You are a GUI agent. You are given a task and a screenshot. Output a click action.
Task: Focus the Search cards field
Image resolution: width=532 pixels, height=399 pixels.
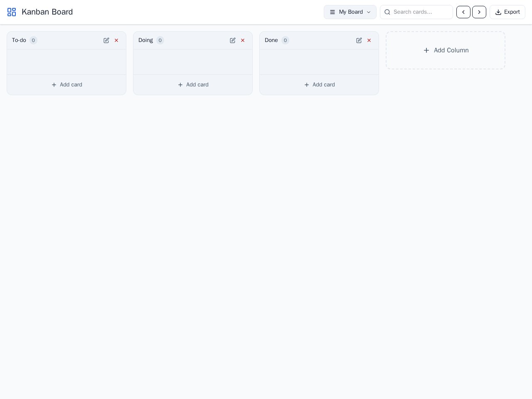pos(416,12)
